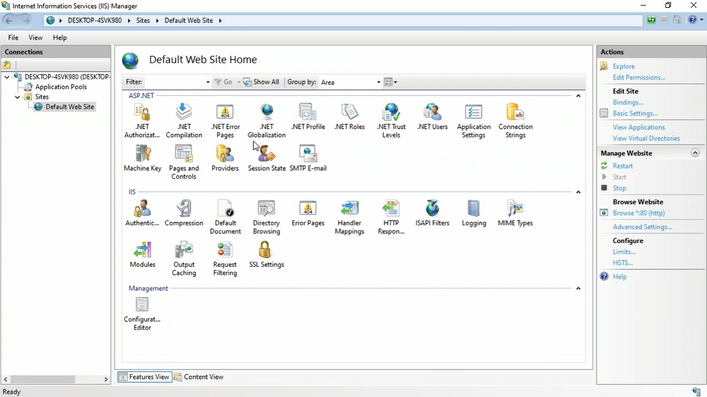Select Default Web Site tree node
The height and width of the screenshot is (397, 707).
(x=69, y=107)
